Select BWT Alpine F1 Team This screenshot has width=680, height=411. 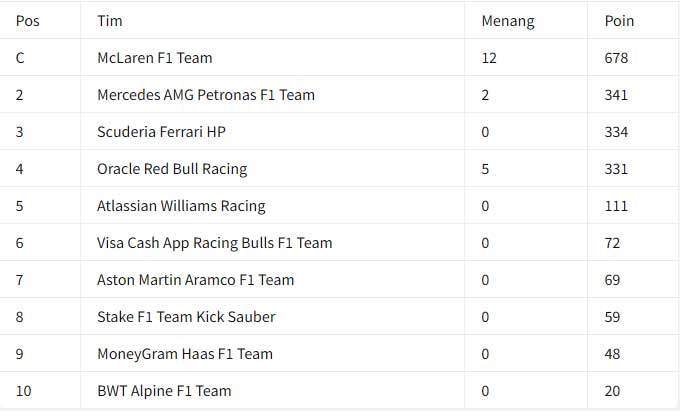click(x=164, y=391)
